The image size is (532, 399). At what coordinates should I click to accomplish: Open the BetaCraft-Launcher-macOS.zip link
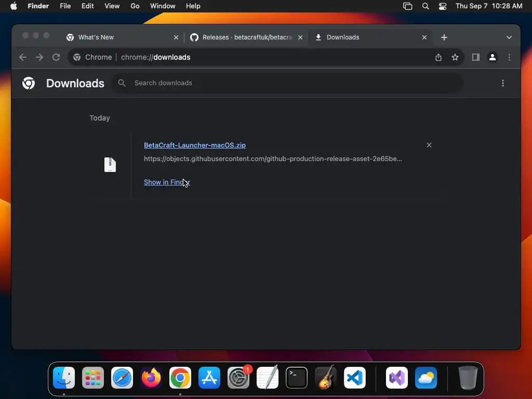tap(195, 145)
